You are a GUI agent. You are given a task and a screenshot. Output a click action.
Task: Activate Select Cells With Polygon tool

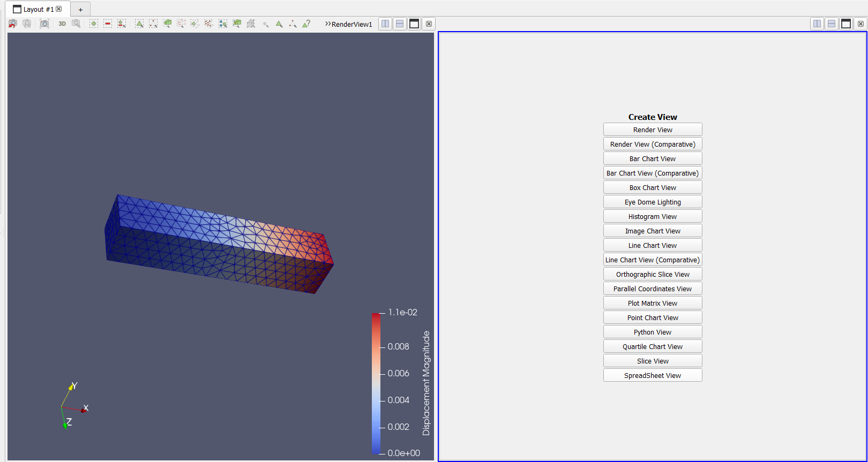[195, 24]
